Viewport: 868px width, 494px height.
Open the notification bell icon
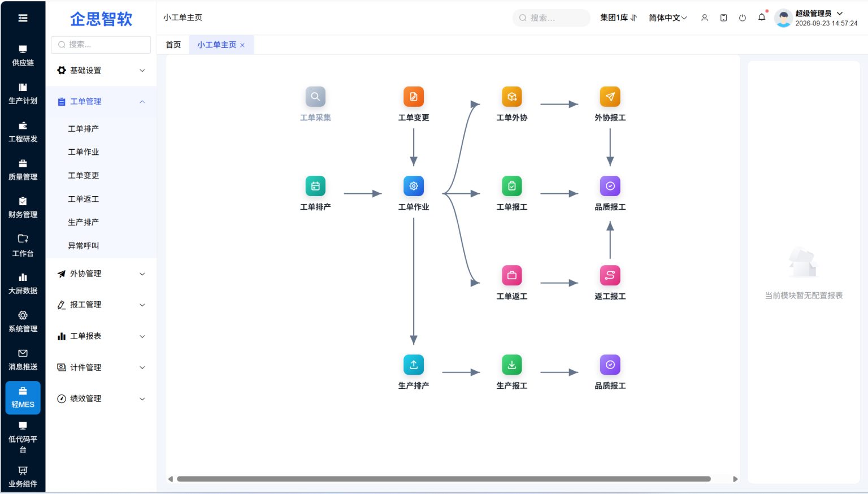(762, 17)
